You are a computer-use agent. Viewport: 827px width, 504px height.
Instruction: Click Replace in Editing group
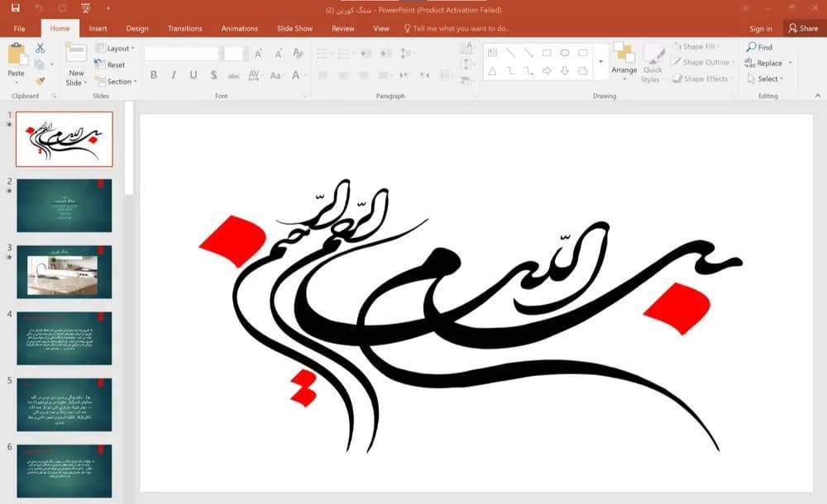coord(764,64)
